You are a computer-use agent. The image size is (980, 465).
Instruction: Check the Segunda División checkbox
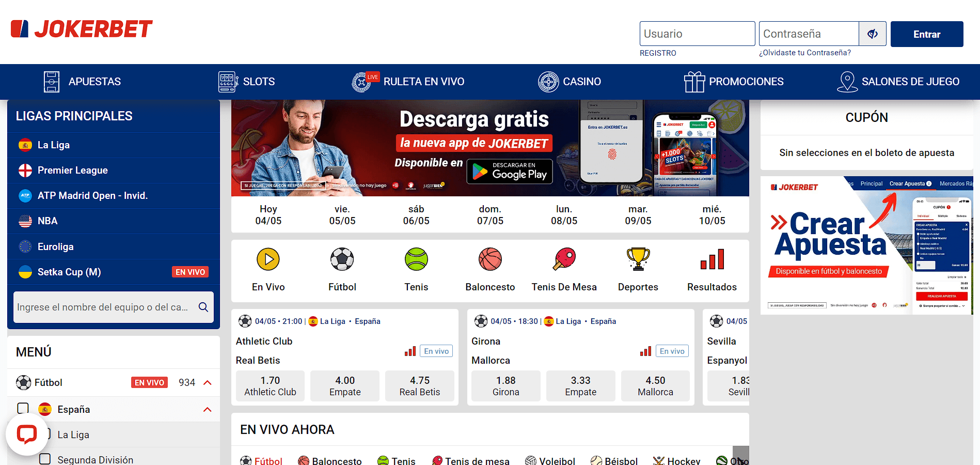[45, 459]
